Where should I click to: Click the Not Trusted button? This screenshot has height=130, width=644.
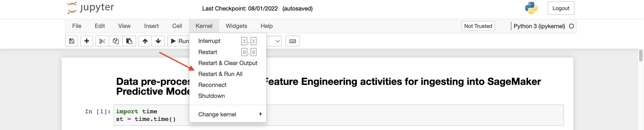coord(478,26)
